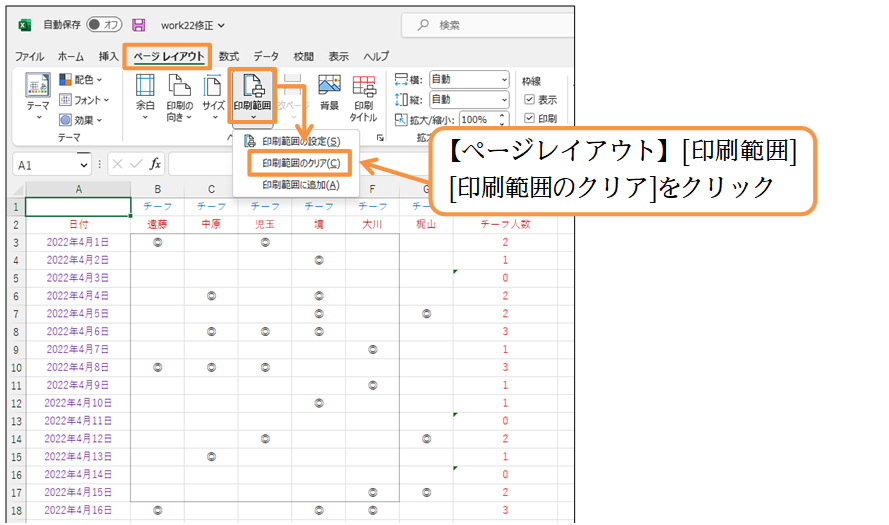
Task: Open the 縦 height dropdown set to 自動
Action: coord(469,100)
